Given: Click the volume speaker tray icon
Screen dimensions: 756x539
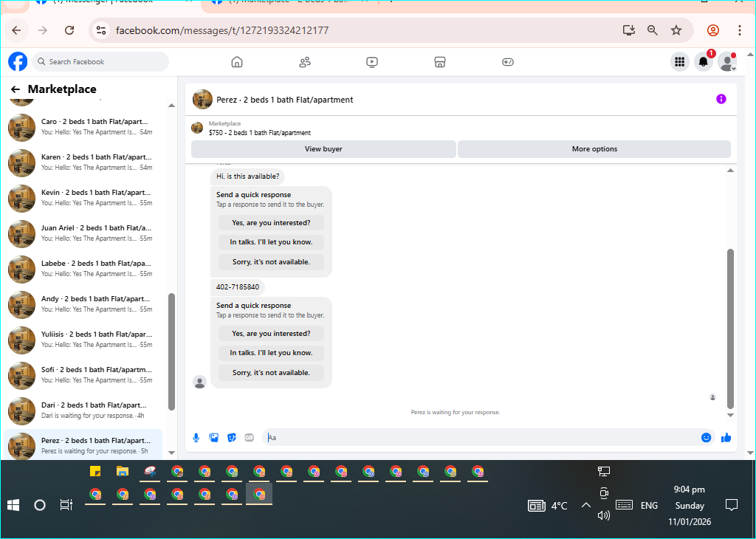Looking at the screenshot, I should (604, 515).
